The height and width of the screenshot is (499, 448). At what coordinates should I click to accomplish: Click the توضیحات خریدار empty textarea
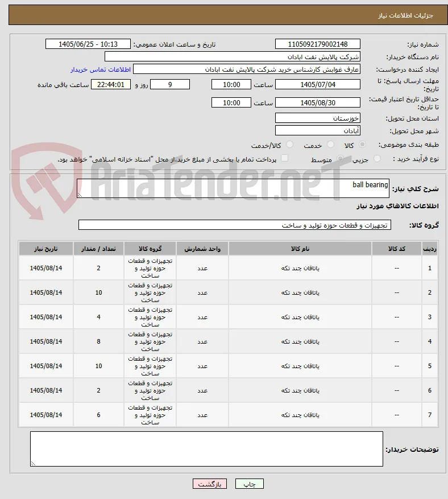click(207, 449)
